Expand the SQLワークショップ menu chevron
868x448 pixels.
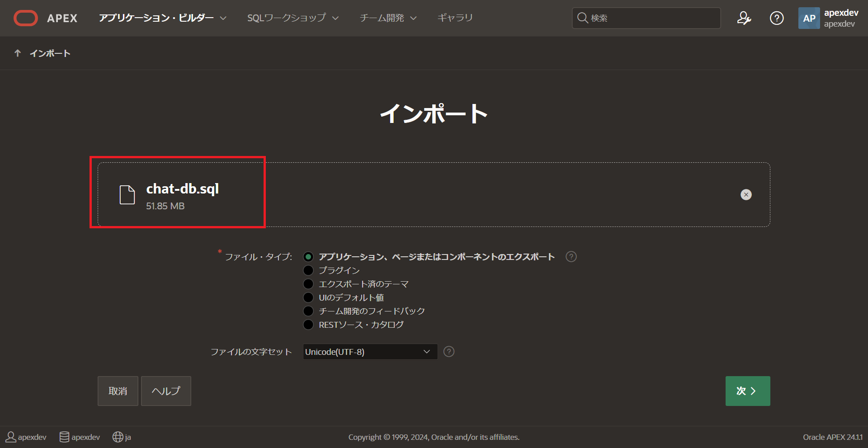pos(335,18)
